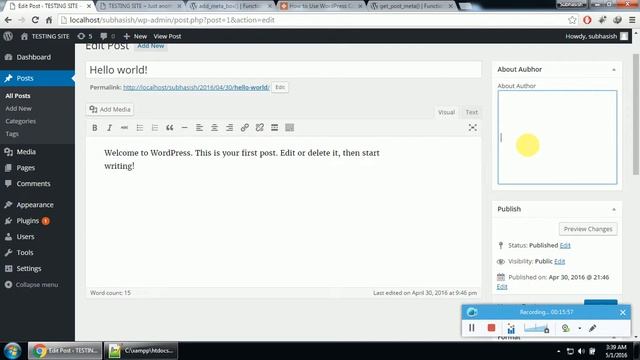Open the recorder webcam options dropdown arrow
The image size is (640, 360).
(580, 328)
